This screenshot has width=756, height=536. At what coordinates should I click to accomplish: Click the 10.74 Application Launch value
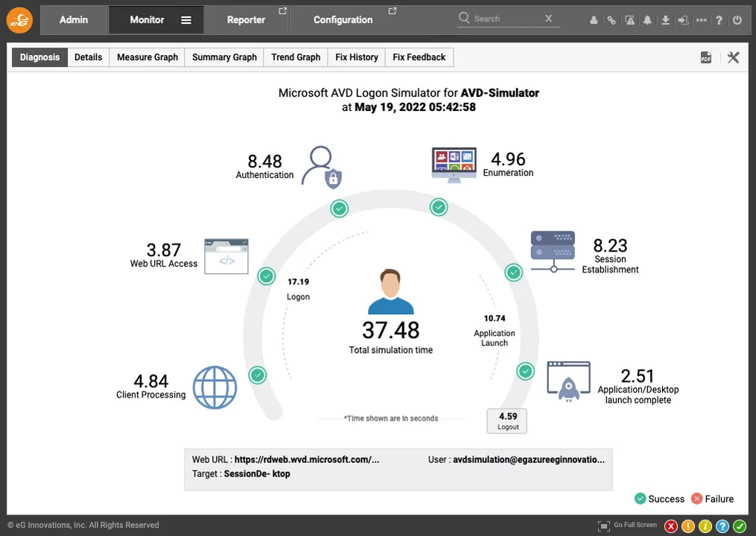[495, 318]
